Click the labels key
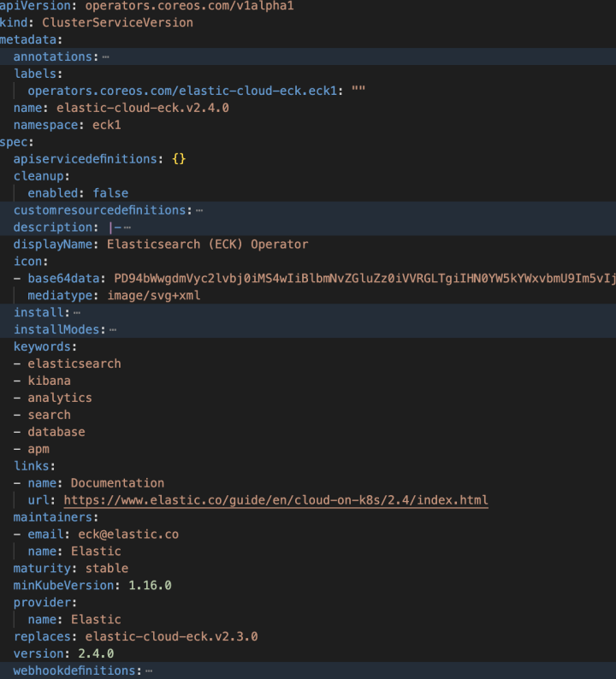 coord(35,74)
